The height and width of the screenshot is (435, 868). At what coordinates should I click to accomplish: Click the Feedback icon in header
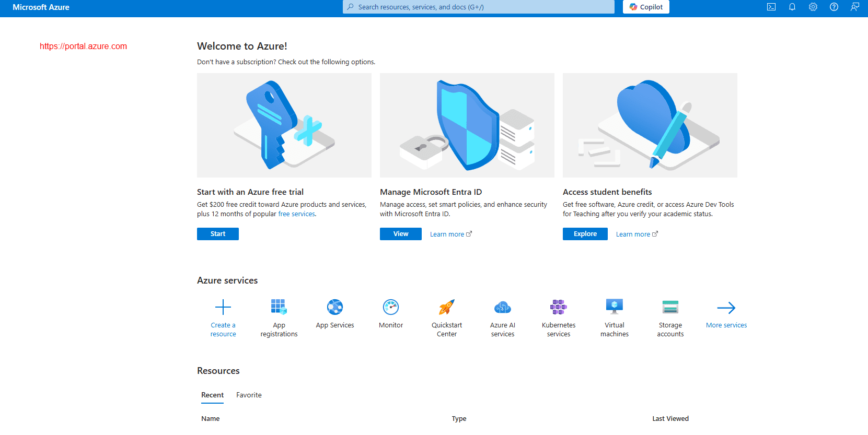pyautogui.click(x=854, y=7)
